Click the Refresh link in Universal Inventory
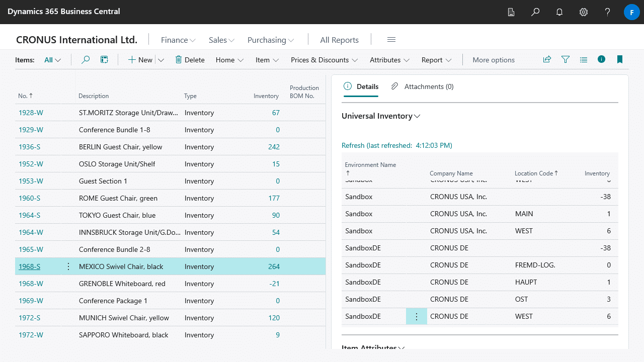 tap(353, 145)
